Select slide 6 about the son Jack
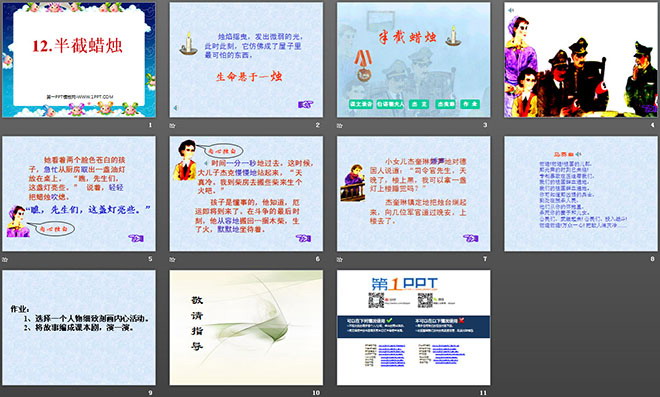This screenshot has height=397, width=660. (246, 194)
